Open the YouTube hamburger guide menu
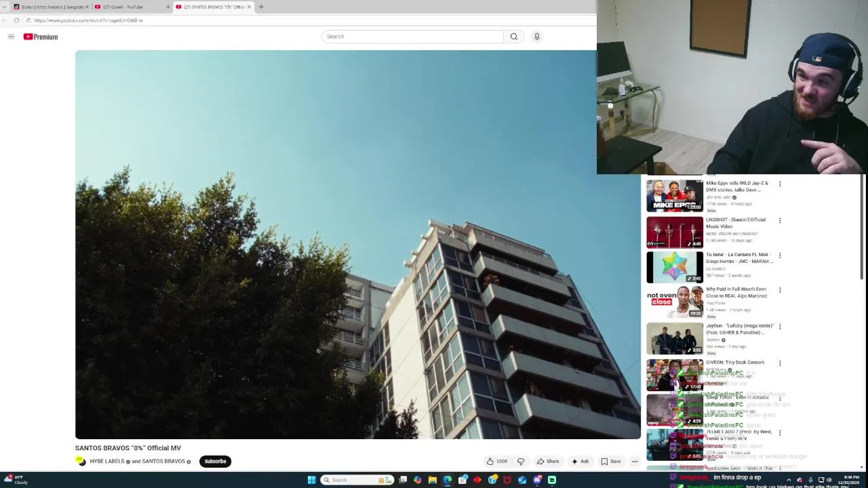This screenshot has width=868, height=488. click(11, 37)
